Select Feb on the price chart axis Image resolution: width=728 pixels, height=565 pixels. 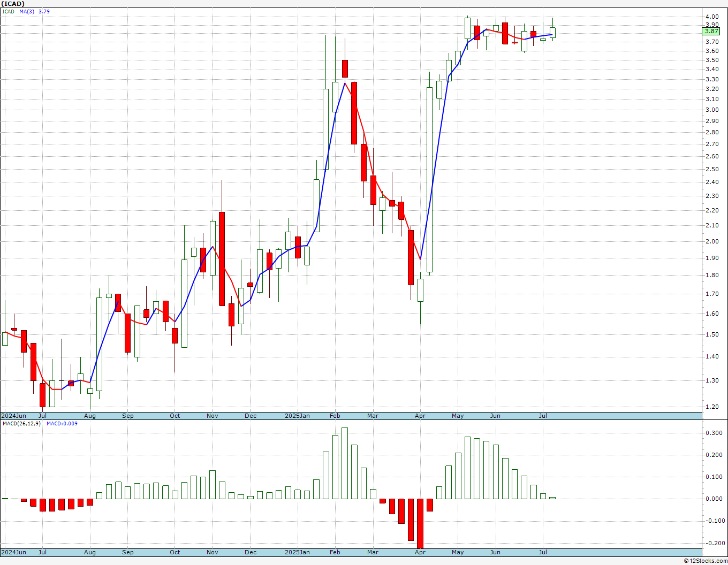click(x=335, y=416)
